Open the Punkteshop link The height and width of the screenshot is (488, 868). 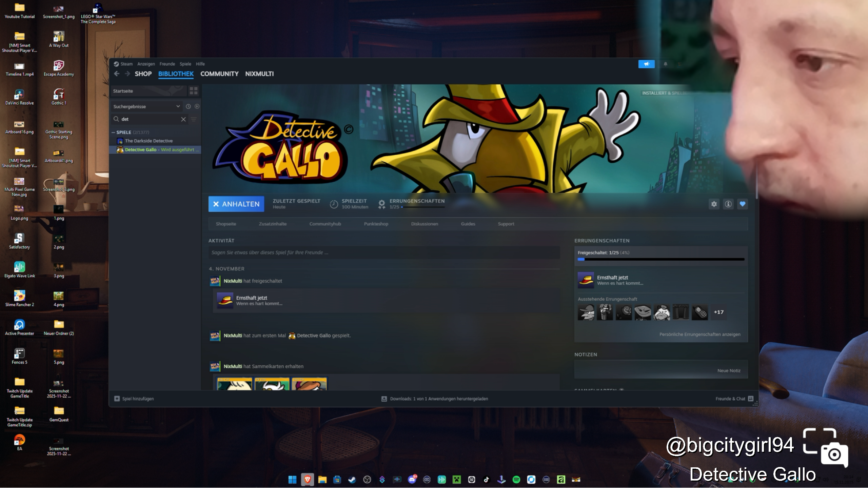pos(376,224)
